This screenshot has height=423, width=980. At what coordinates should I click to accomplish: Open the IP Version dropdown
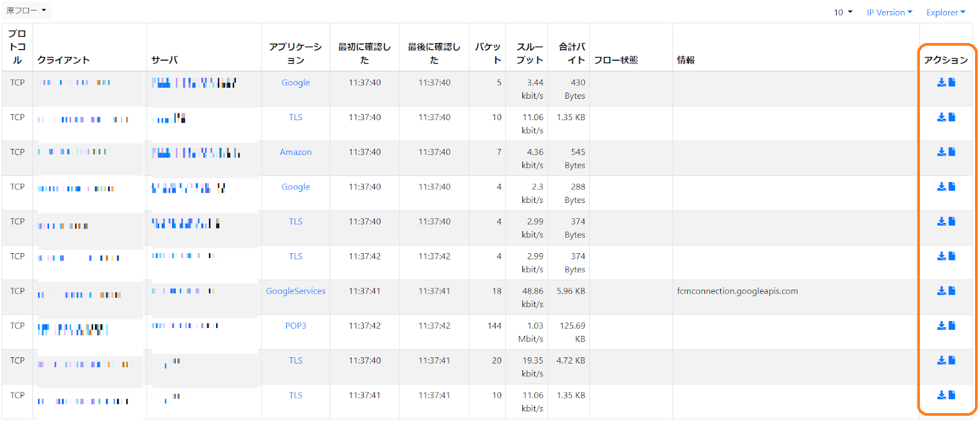889,12
